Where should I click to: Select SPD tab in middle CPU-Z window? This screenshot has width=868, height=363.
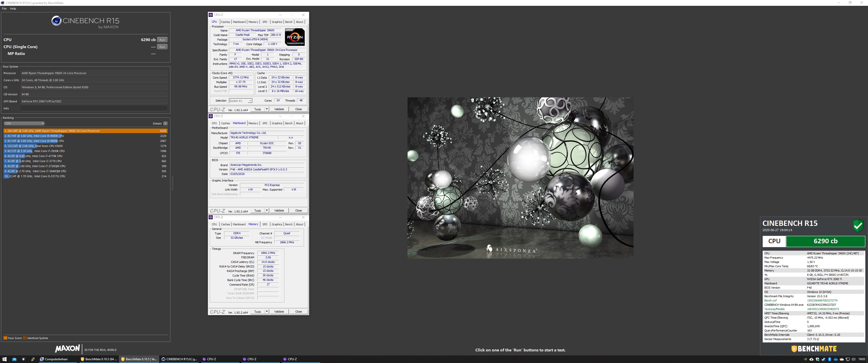[x=265, y=123]
